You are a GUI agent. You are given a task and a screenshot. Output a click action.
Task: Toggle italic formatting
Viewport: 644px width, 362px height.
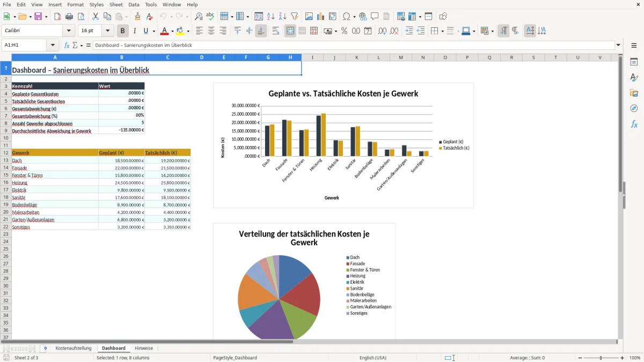[x=135, y=31]
